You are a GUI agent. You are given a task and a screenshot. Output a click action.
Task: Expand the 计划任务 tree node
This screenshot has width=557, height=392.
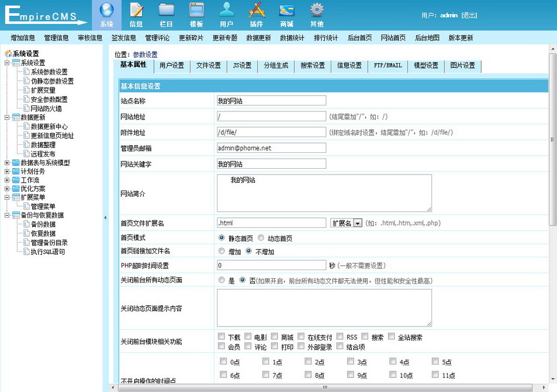(x=7, y=171)
